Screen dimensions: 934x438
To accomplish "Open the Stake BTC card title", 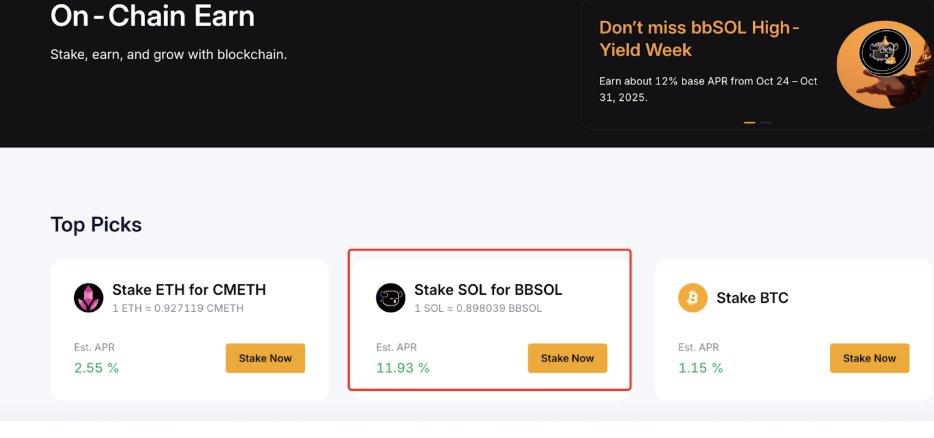I will [x=752, y=298].
